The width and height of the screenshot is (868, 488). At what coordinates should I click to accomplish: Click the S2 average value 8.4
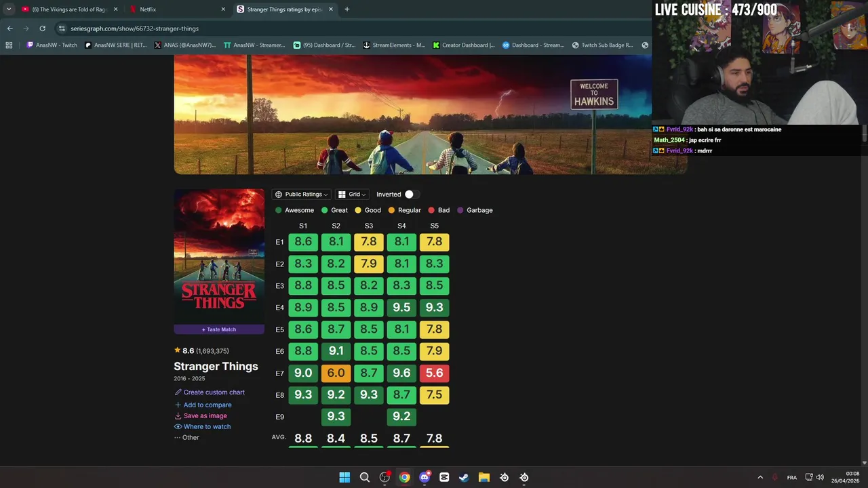[x=336, y=439]
